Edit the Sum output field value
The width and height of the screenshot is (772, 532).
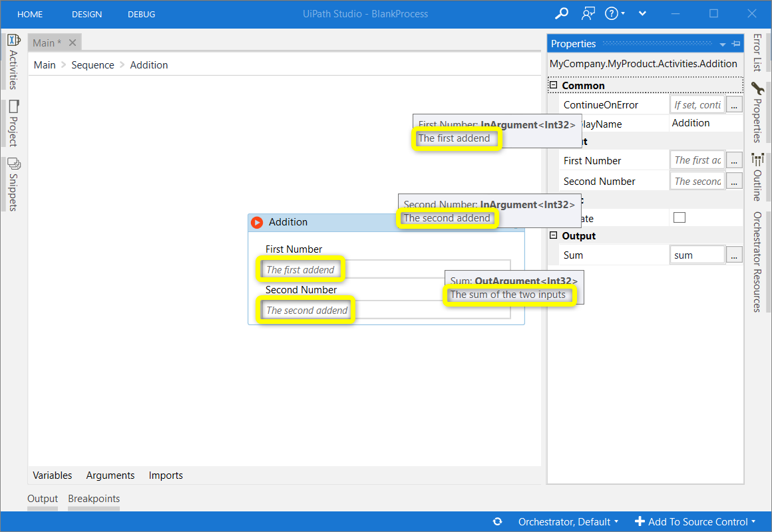(x=697, y=254)
